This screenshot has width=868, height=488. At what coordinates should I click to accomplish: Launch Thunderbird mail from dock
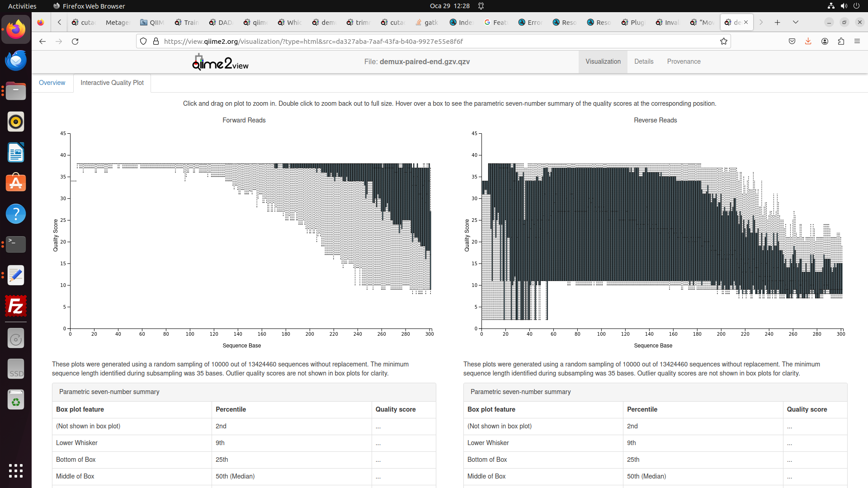click(16, 60)
